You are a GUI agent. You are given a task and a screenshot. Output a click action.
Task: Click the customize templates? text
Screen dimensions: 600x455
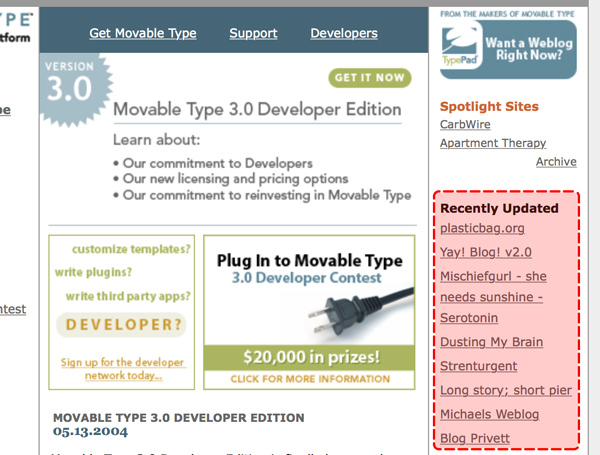tap(131, 249)
